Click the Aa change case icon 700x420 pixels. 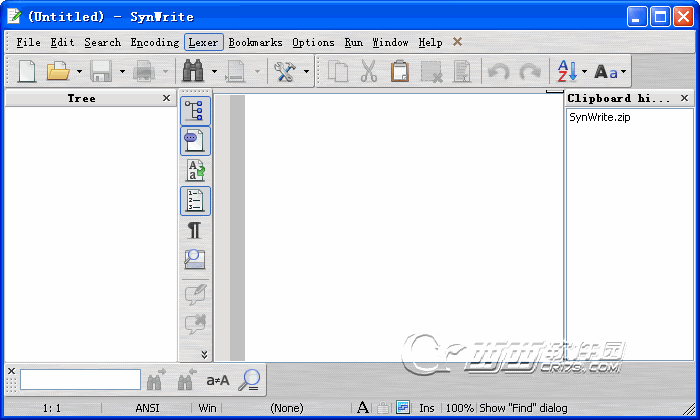[x=606, y=72]
